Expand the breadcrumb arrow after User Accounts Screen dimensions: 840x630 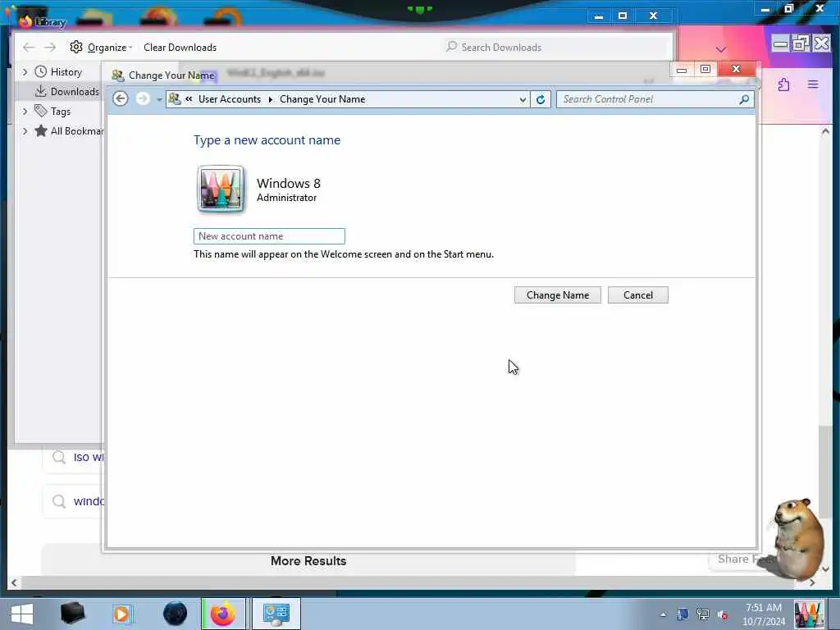click(x=270, y=99)
